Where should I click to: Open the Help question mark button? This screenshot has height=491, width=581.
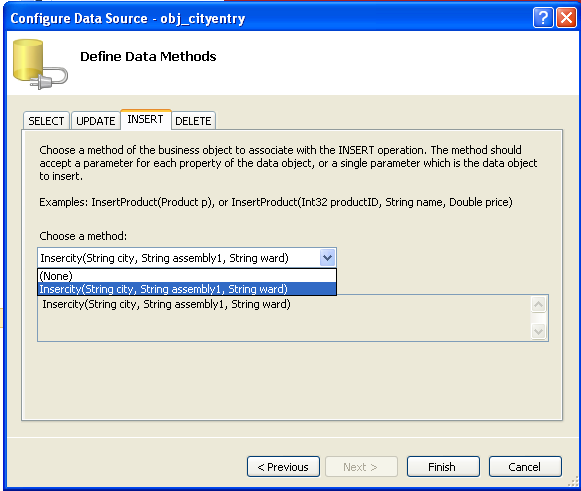pos(543,17)
